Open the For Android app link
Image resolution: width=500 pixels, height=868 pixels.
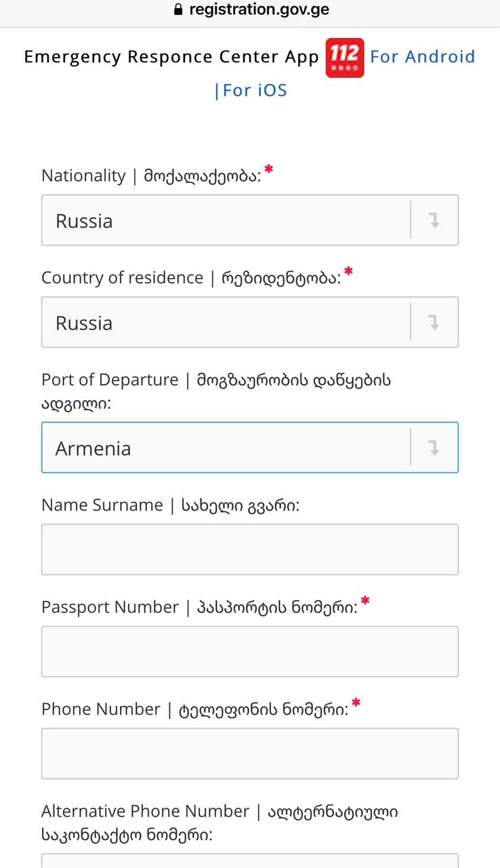(x=423, y=56)
